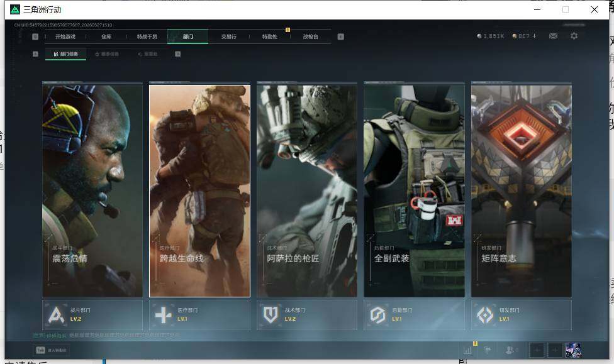Select 研发部门 LV.1 label
The image size is (614, 364).
tap(510, 315)
